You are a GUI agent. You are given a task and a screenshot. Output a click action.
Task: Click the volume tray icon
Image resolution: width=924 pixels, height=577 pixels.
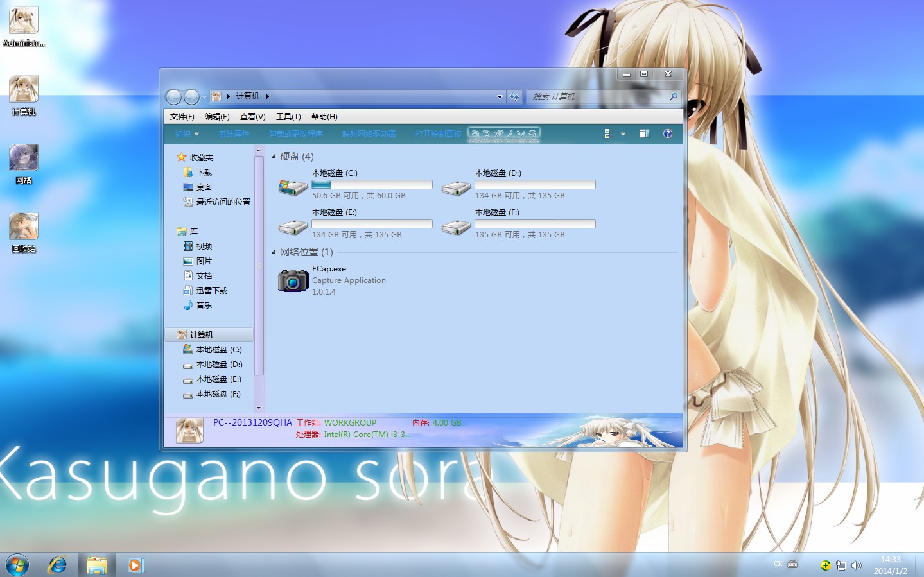(x=857, y=565)
